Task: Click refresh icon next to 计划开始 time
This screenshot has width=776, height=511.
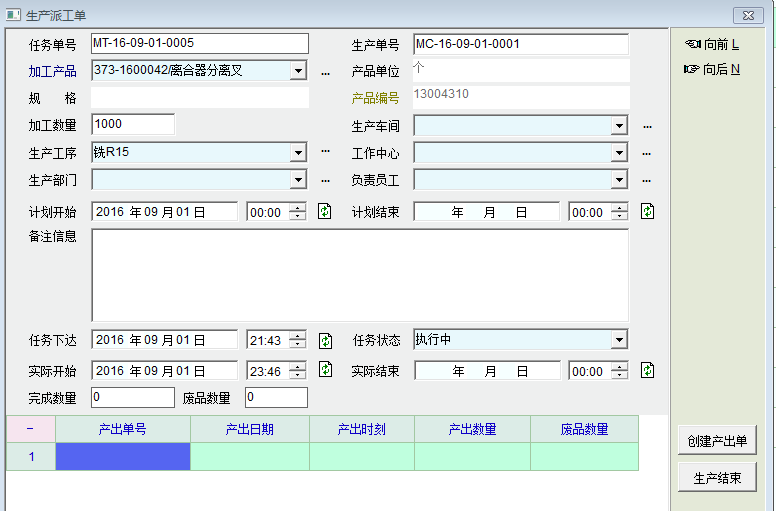Action: coord(325,211)
